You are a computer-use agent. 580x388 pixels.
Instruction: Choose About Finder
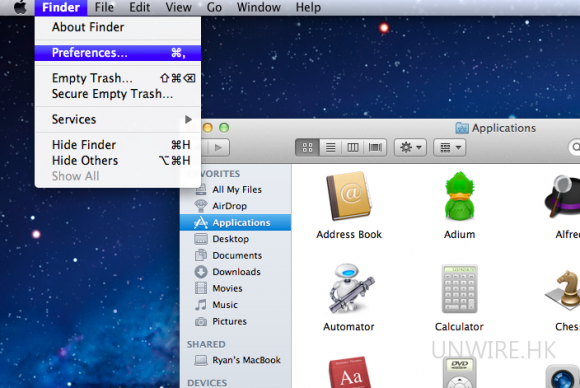118,27
